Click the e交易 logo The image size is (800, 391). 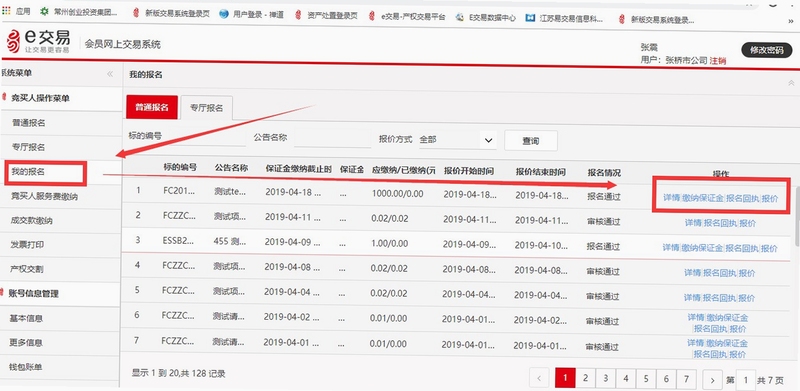tap(38, 42)
